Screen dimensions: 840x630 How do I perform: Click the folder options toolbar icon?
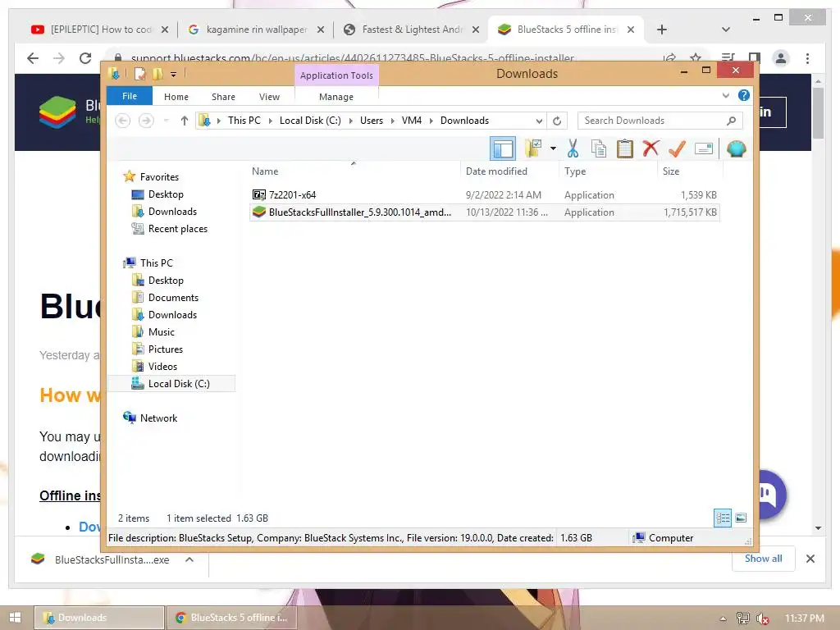pyautogui.click(x=533, y=148)
